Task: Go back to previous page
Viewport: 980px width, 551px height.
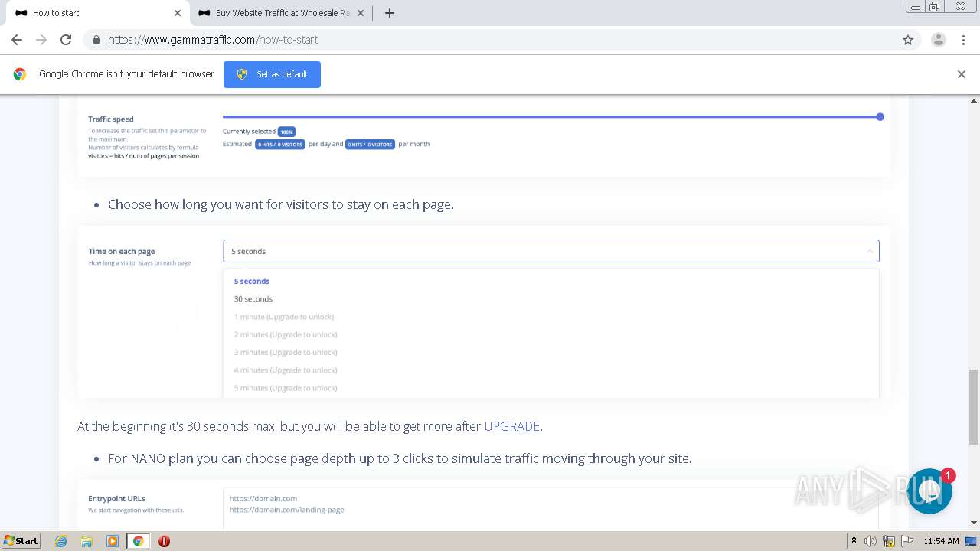Action: pyautogui.click(x=17, y=40)
